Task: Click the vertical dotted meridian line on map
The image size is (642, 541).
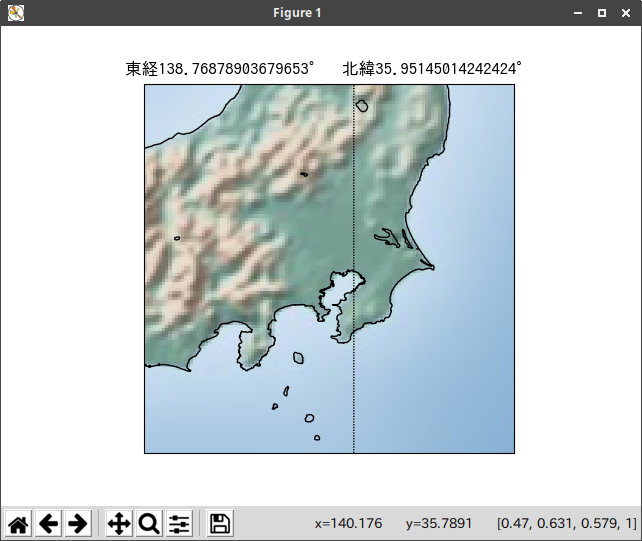Action: pyautogui.click(x=354, y=269)
